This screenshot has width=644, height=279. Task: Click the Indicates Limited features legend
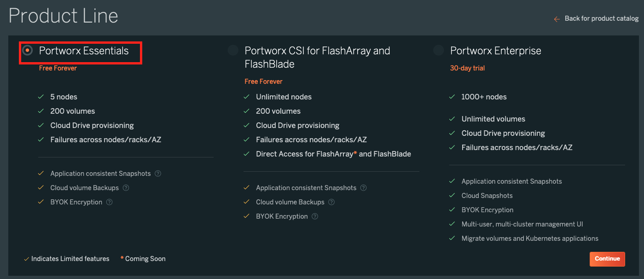tap(70, 259)
